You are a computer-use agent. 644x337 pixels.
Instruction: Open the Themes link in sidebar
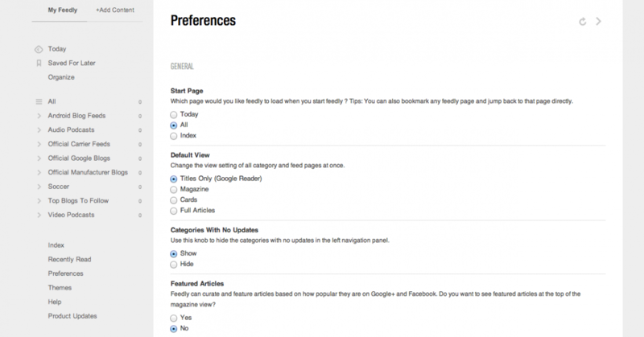coord(60,288)
